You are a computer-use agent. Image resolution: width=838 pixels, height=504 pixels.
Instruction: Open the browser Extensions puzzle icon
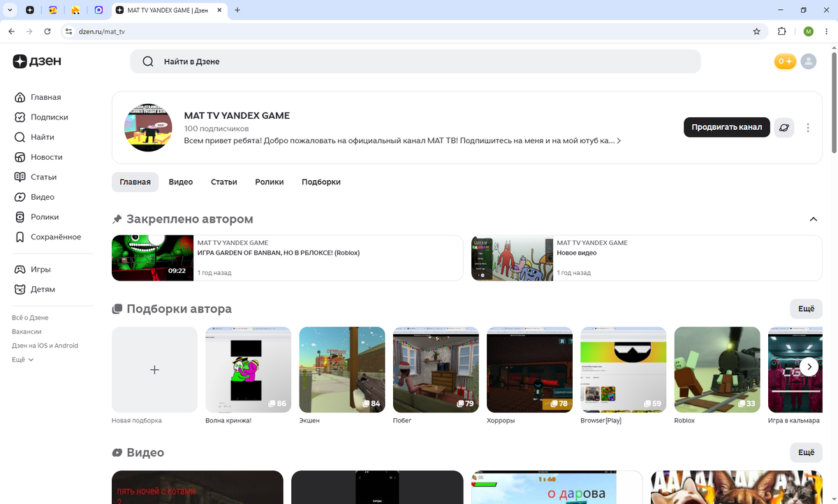tap(781, 31)
